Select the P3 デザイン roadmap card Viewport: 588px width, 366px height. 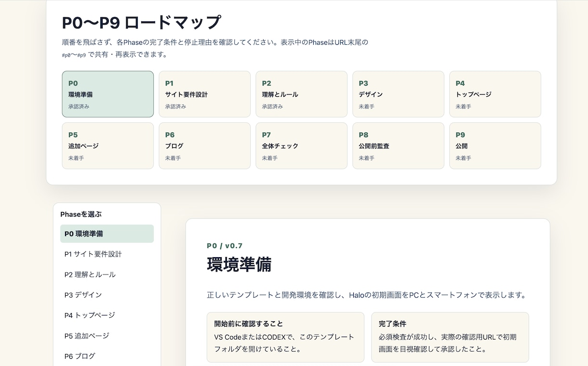399,94
